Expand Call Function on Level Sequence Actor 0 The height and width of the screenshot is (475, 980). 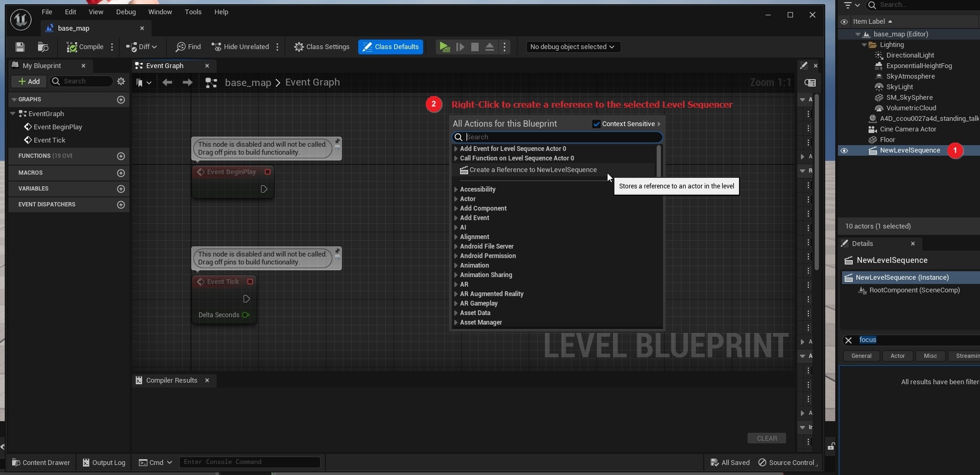pos(456,158)
